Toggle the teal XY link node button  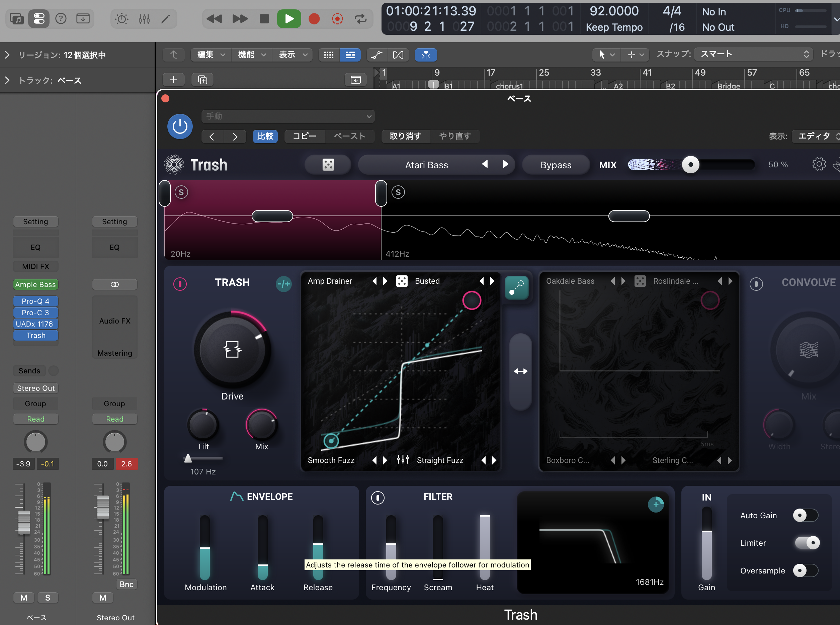click(x=516, y=287)
